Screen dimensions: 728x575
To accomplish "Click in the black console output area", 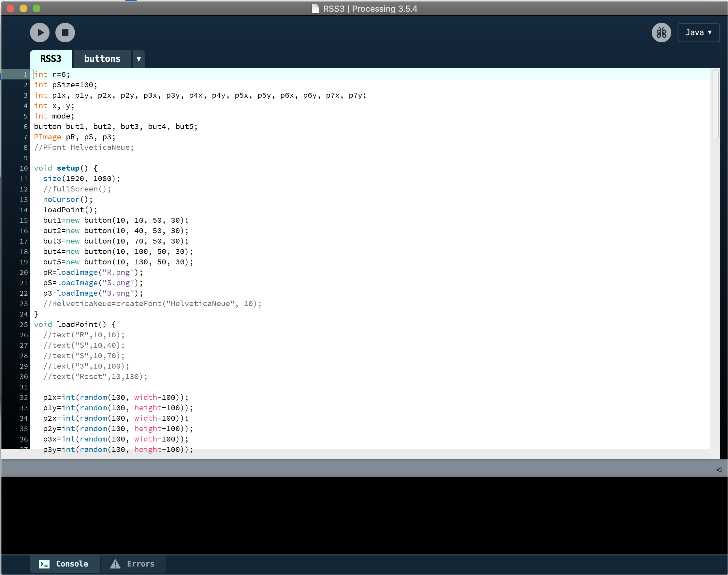I will pyautogui.click(x=365, y=516).
